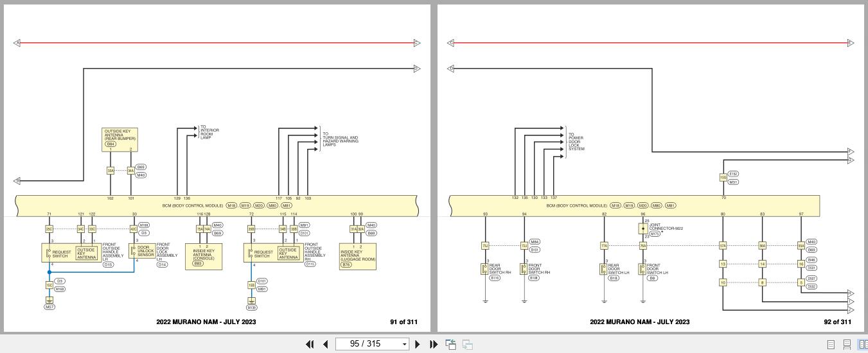
Task: Click connector code E152
Action: pos(734,174)
